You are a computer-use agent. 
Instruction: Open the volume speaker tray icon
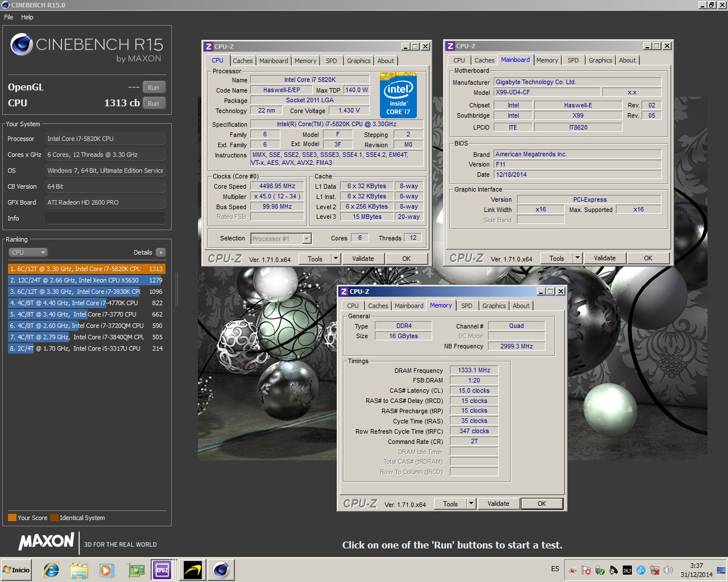(x=668, y=570)
